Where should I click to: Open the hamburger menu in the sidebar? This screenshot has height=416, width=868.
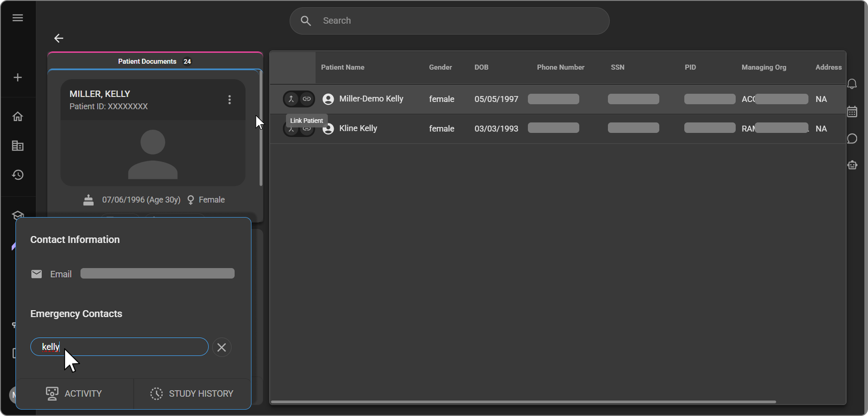(x=18, y=18)
